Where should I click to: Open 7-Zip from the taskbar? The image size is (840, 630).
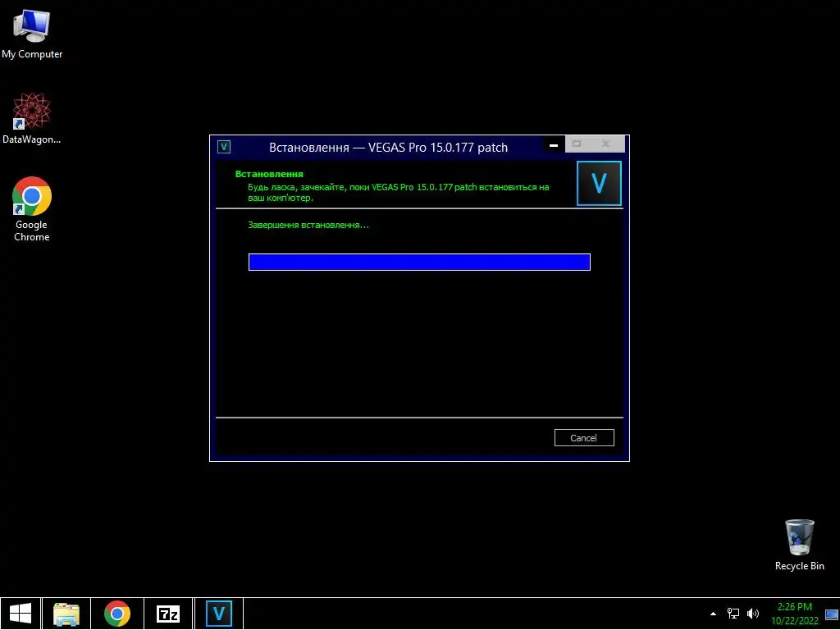pyautogui.click(x=168, y=614)
